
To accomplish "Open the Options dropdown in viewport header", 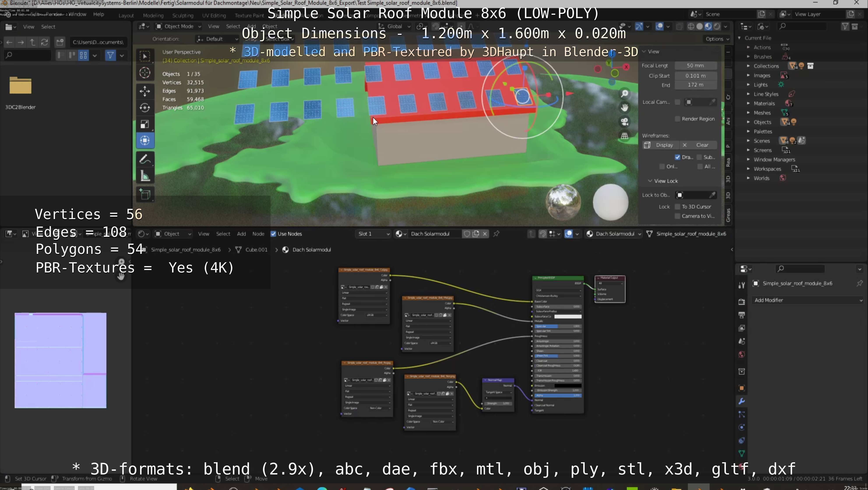I will pos(717,39).
